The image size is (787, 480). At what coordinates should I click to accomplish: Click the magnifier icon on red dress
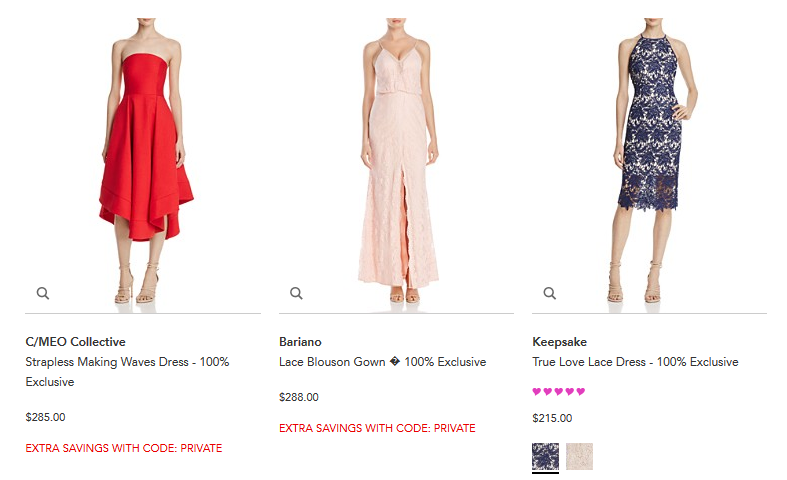pos(43,293)
